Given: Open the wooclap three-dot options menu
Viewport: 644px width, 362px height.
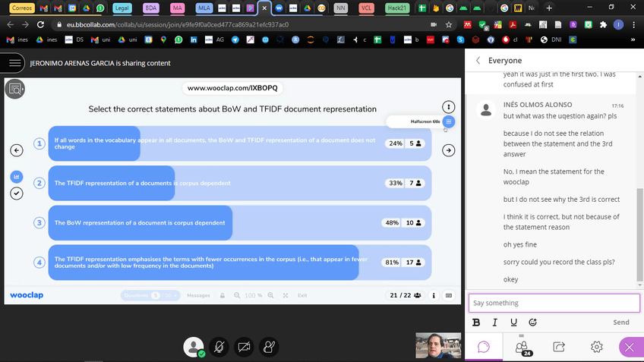Looking at the screenshot, I should 449,107.
